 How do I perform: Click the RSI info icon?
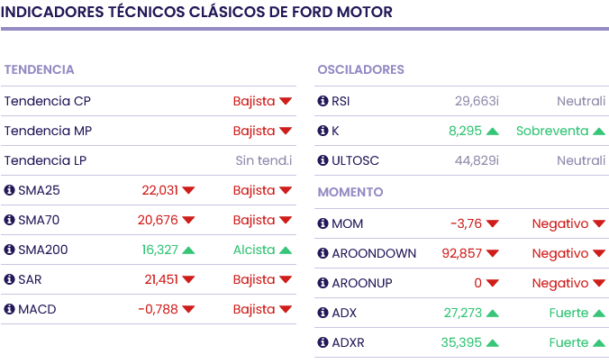(x=323, y=101)
